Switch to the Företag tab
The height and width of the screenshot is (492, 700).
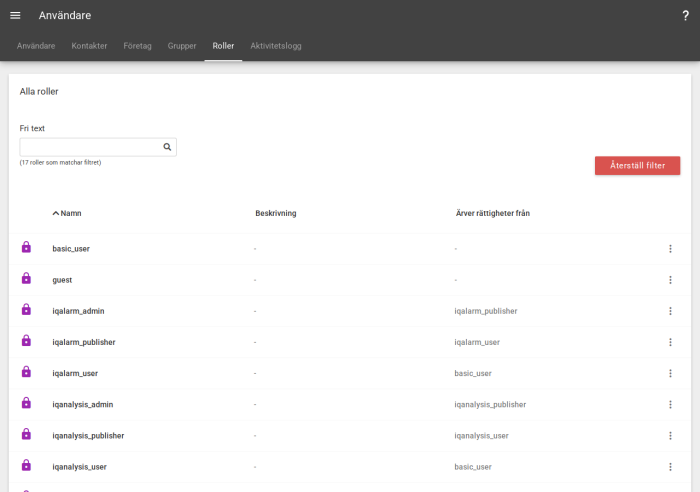pyautogui.click(x=138, y=46)
